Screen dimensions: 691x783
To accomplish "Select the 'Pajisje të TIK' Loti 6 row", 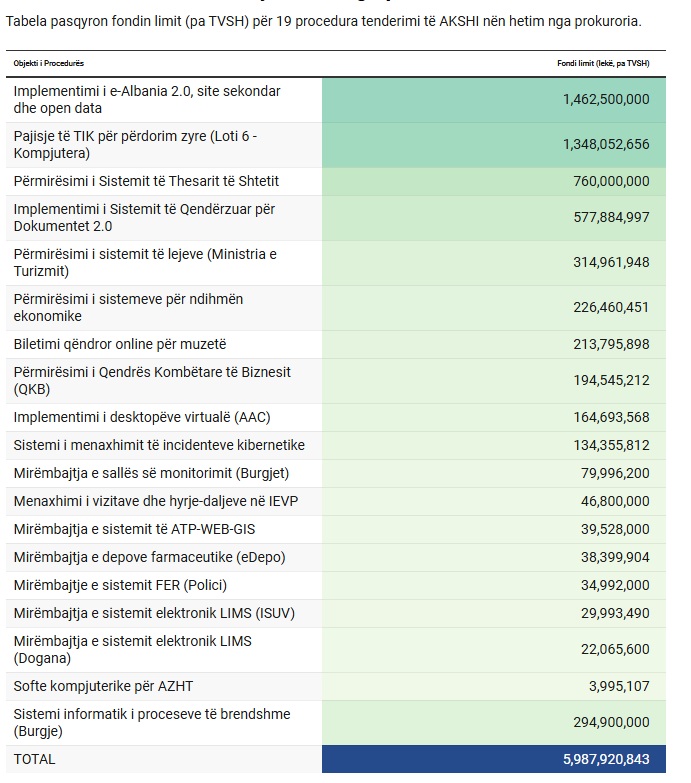I will [x=336, y=145].
